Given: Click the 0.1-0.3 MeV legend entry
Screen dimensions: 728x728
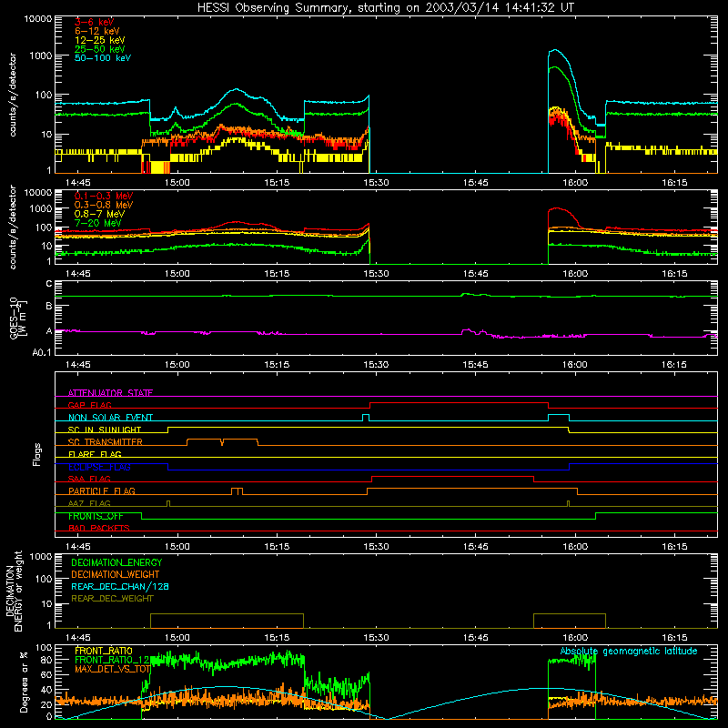Looking at the screenshot, I should pyautogui.click(x=104, y=196).
